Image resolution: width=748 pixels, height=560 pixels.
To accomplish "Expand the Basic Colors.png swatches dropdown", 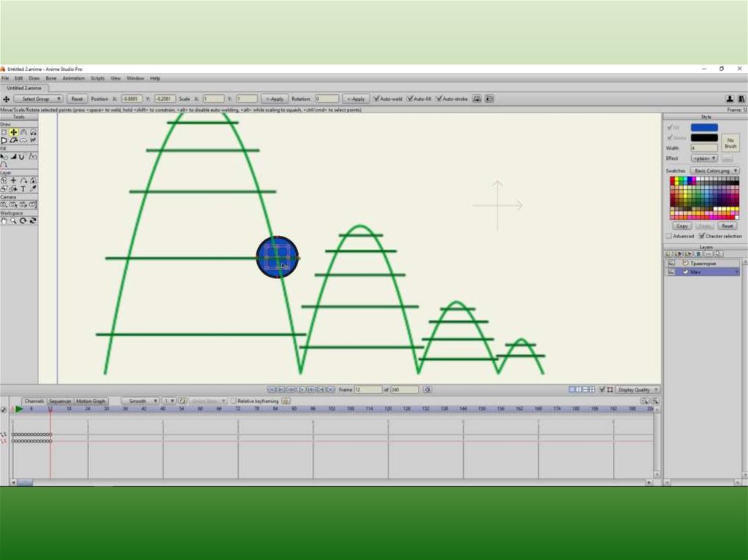I will [x=714, y=170].
